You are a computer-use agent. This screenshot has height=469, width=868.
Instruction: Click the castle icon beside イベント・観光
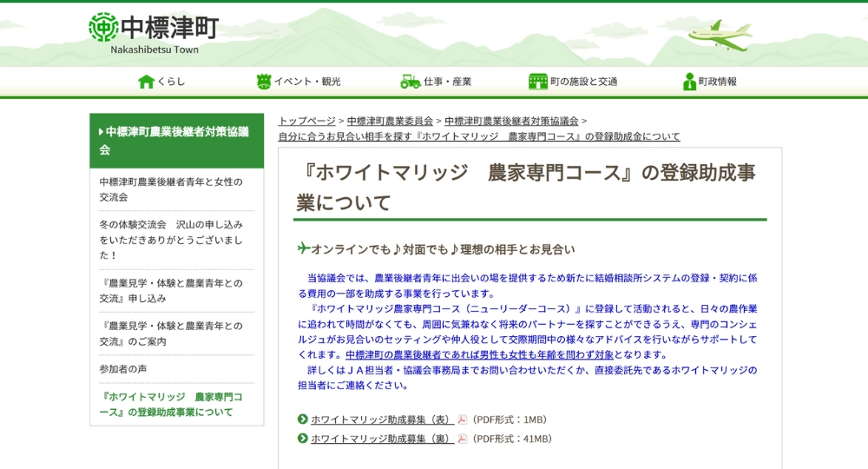click(264, 82)
